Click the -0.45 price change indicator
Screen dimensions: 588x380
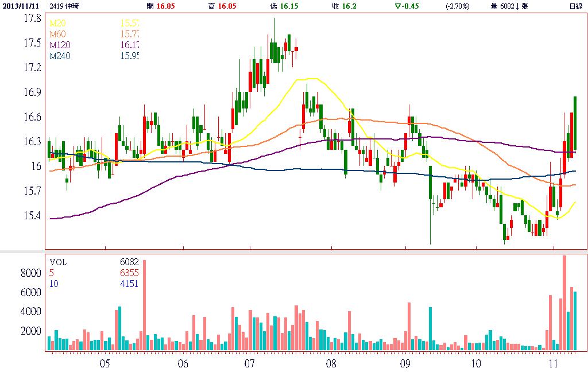point(406,6)
